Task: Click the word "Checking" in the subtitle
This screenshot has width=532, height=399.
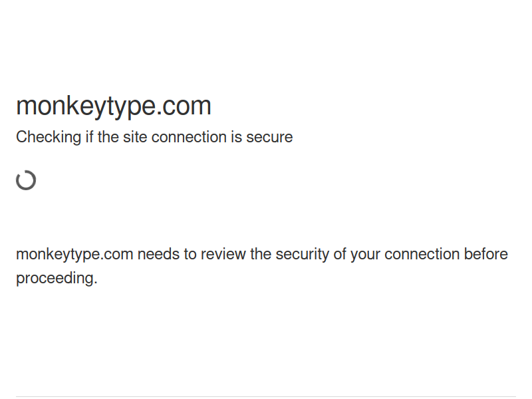Action: (x=48, y=138)
